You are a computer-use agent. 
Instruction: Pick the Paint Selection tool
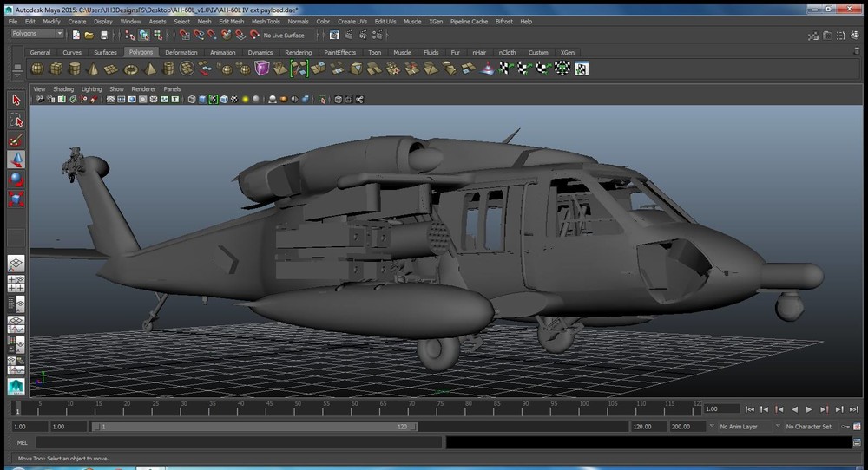(x=16, y=140)
